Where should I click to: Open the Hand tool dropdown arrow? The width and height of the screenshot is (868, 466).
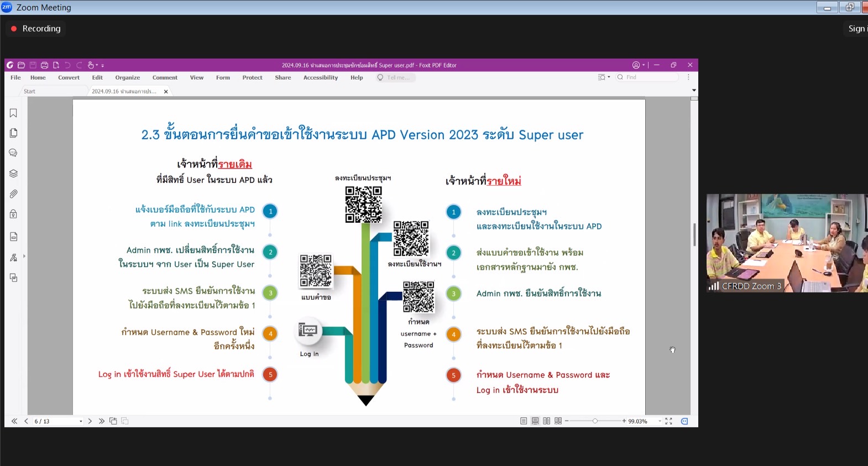[97, 65]
